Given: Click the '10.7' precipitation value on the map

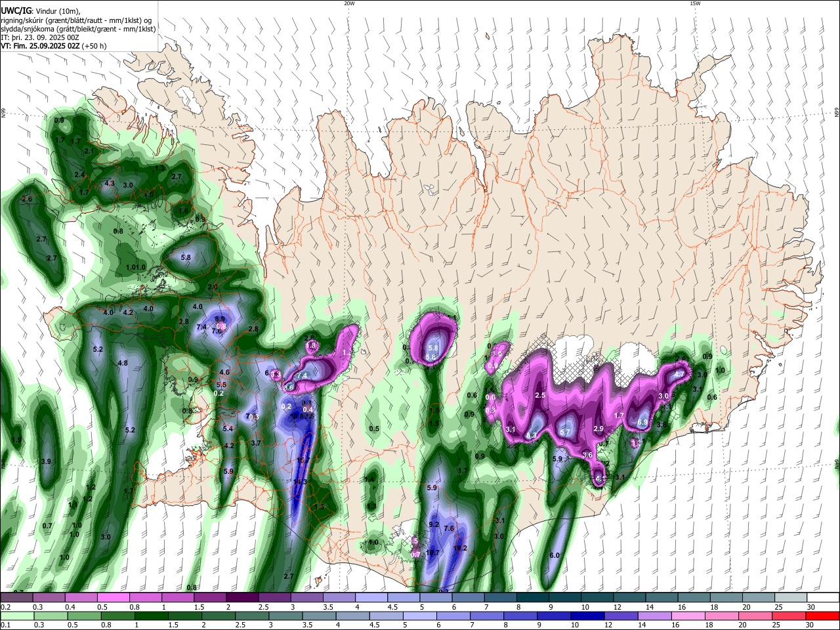Looking at the screenshot, I should [x=432, y=553].
